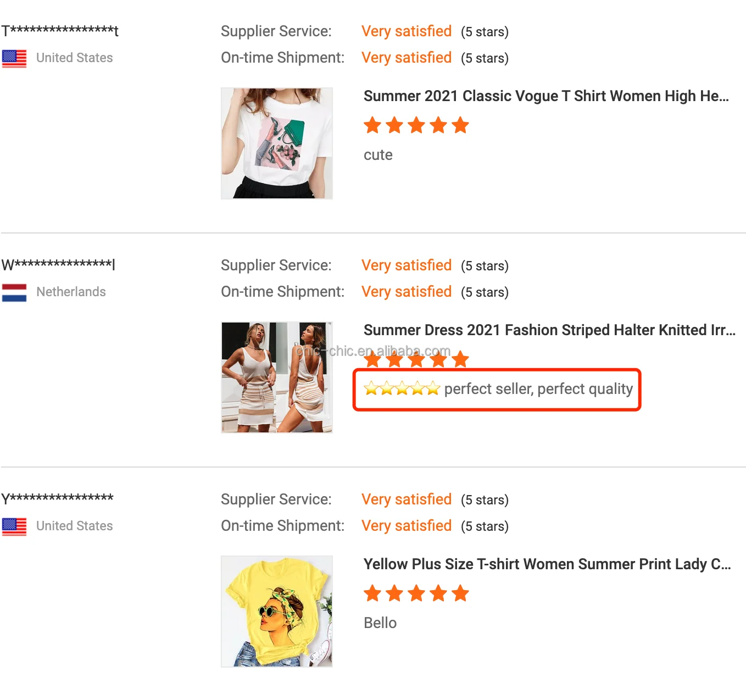Open the yellow T-shirt product thumbnail

277,612
